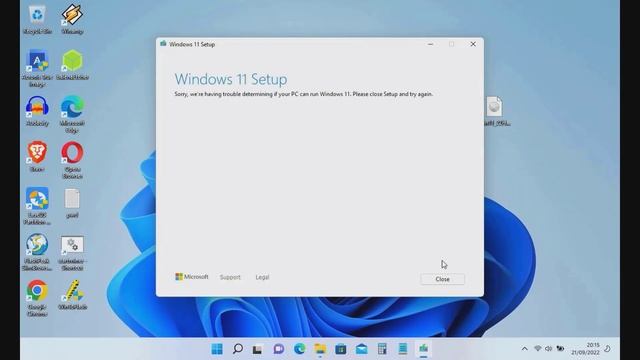Open taskbar Search

point(238,349)
